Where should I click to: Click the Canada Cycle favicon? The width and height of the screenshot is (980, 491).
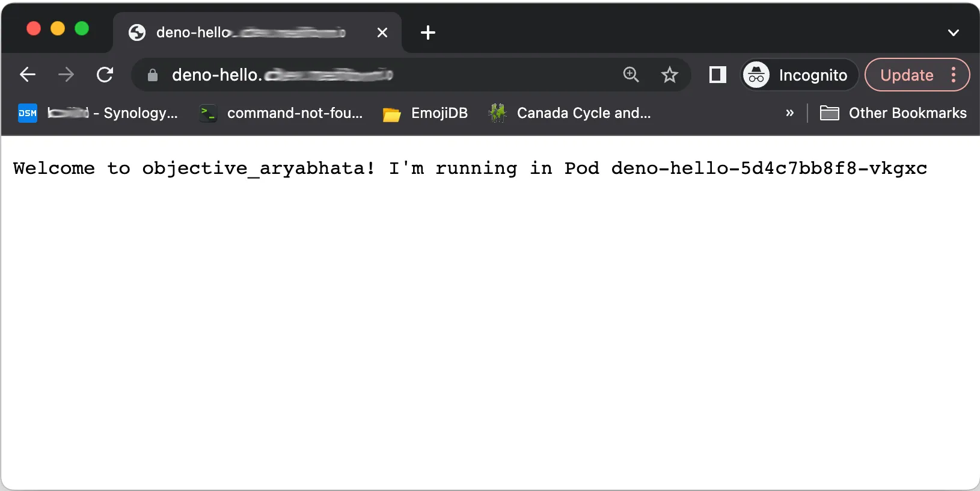(x=497, y=113)
